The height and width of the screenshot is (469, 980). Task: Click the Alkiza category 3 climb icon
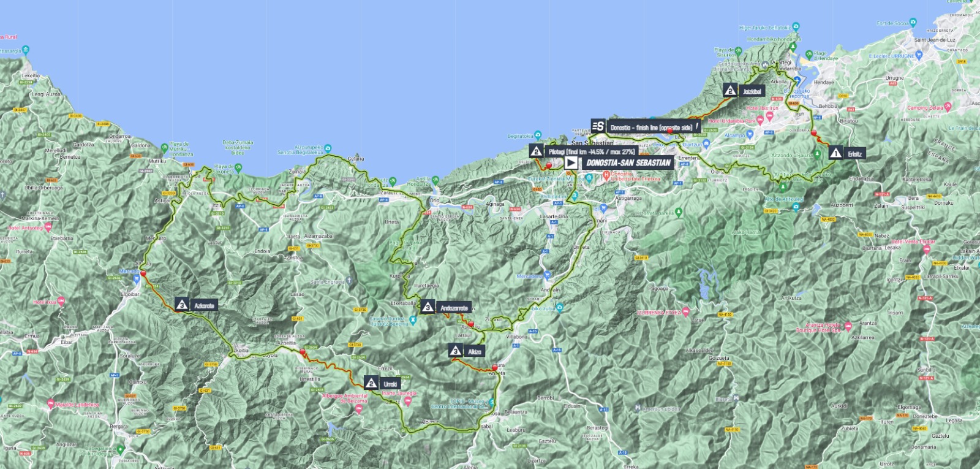pyautogui.click(x=455, y=351)
